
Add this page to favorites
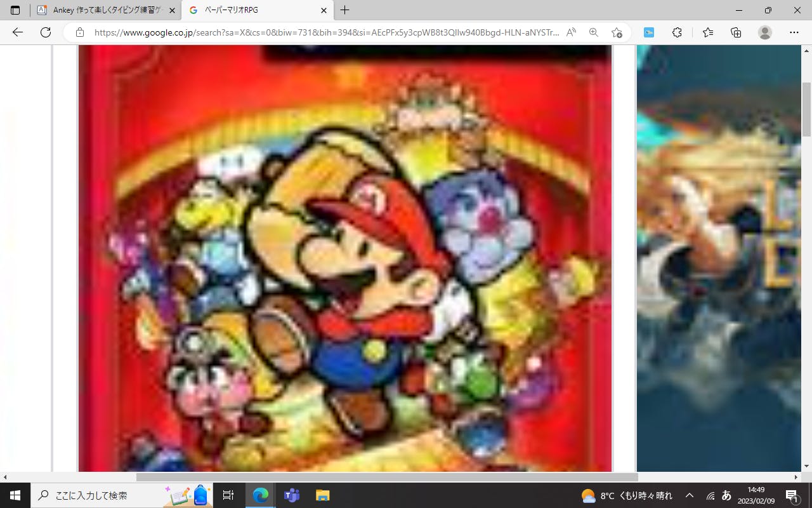pyautogui.click(x=617, y=32)
